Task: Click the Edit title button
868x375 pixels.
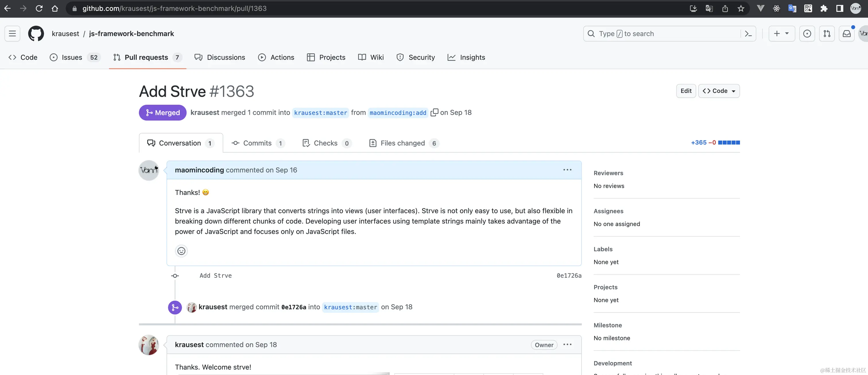Action: [x=686, y=91]
